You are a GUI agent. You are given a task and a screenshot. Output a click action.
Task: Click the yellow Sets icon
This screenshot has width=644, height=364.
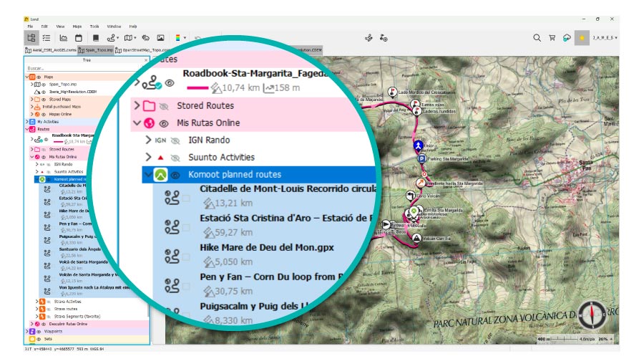pyautogui.click(x=32, y=339)
